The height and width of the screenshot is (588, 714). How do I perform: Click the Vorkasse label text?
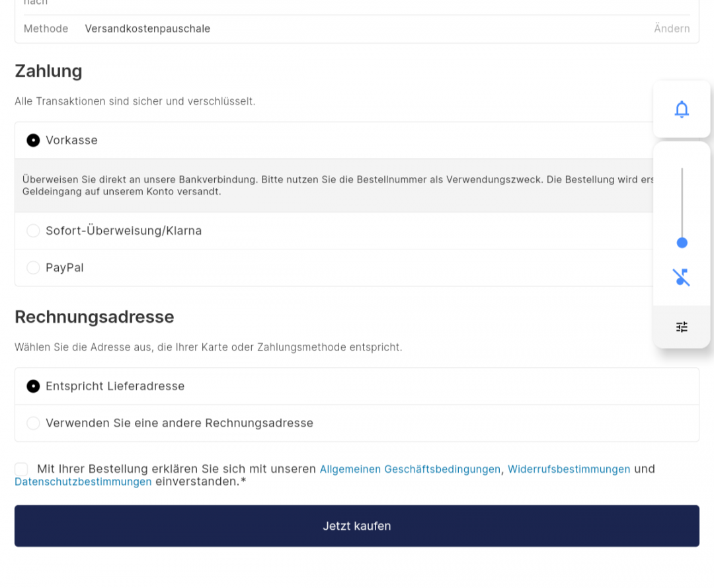pyautogui.click(x=71, y=140)
